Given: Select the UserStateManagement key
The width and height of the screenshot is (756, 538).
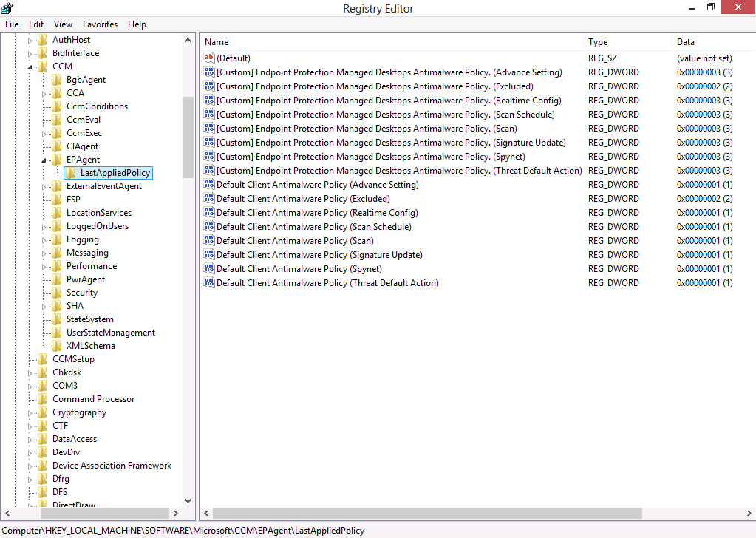Looking at the screenshot, I should (x=110, y=333).
